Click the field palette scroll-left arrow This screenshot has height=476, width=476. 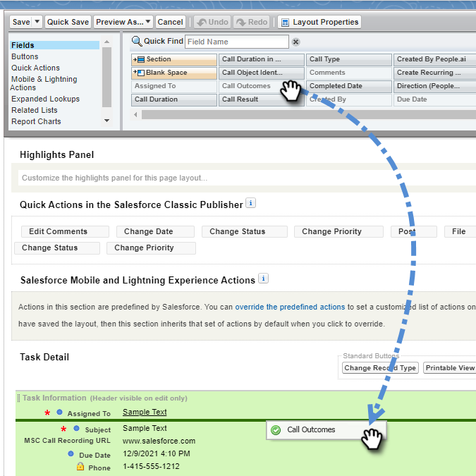(x=135, y=115)
